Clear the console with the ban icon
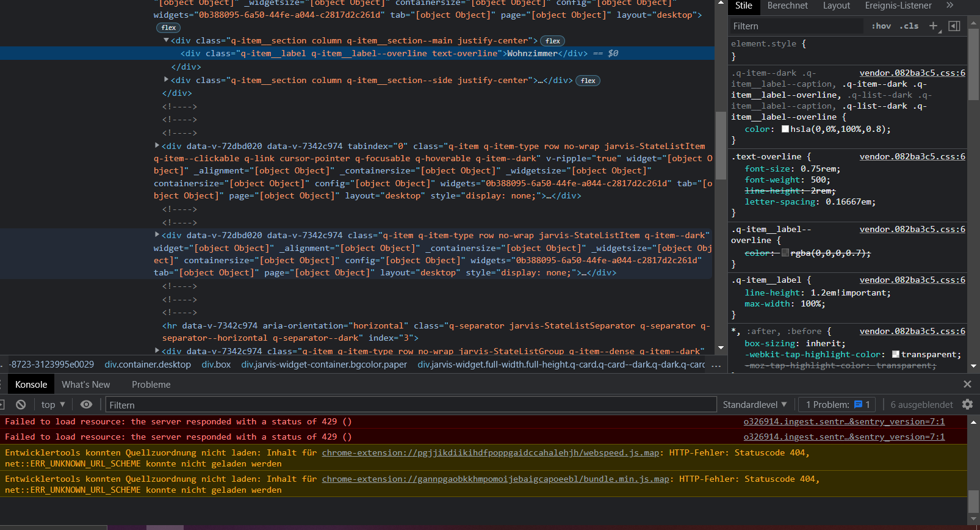Screen dimensions: 980x530 click(x=21, y=404)
